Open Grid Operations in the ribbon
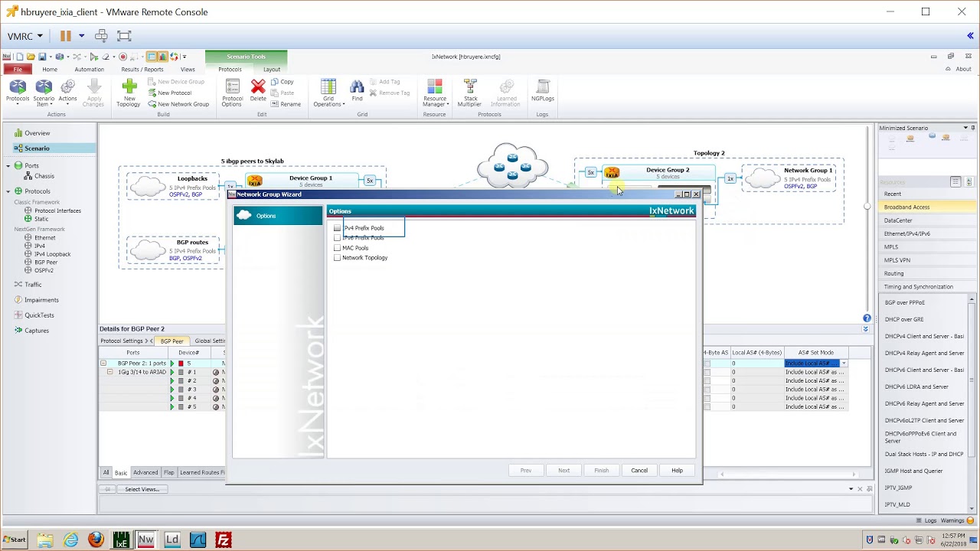Image resolution: width=980 pixels, height=551 pixels. pos(328,92)
